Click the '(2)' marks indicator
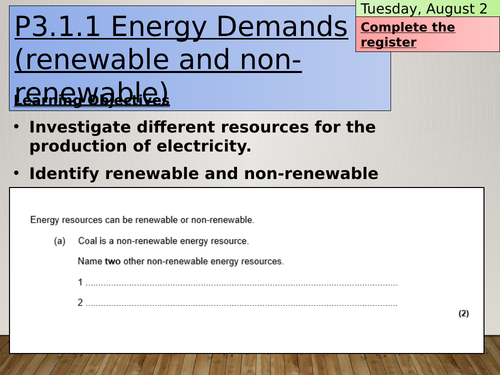This screenshot has width=500, height=375. [464, 313]
